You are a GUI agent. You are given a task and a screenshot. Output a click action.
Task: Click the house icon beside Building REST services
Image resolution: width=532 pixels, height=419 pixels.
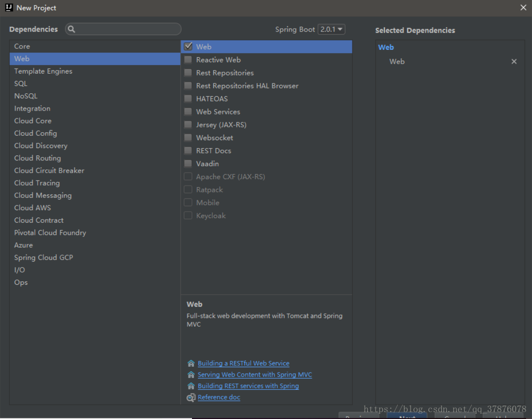pos(191,386)
